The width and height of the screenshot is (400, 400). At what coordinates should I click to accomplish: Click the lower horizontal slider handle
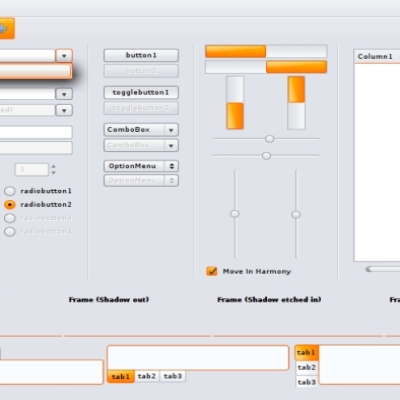click(266, 156)
